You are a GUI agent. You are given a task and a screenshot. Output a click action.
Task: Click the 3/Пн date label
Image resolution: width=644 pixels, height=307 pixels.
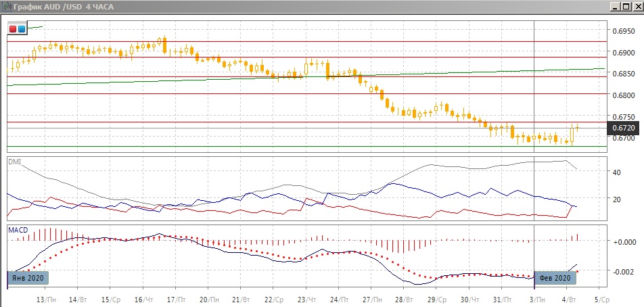point(536,298)
